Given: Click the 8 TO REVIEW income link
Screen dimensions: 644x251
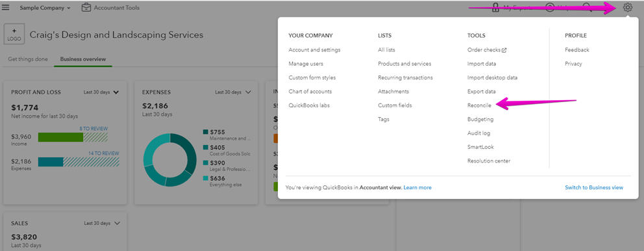Looking at the screenshot, I should pyautogui.click(x=93, y=129).
